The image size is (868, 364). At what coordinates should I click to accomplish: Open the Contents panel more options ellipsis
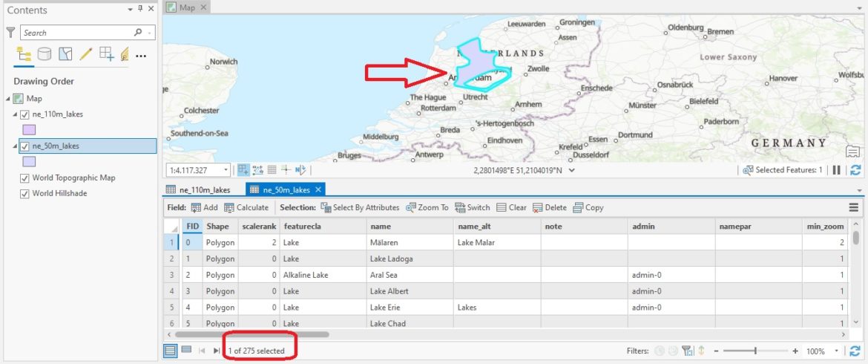[x=141, y=56]
